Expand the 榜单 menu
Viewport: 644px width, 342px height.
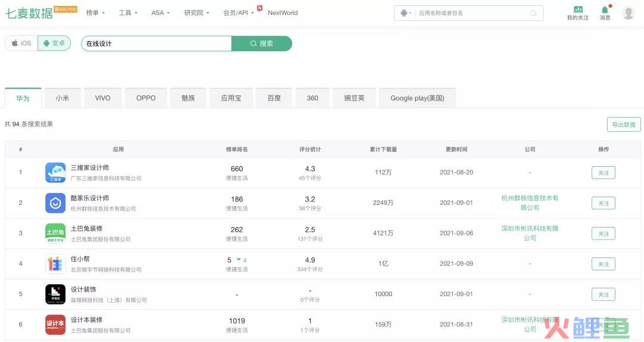point(95,13)
